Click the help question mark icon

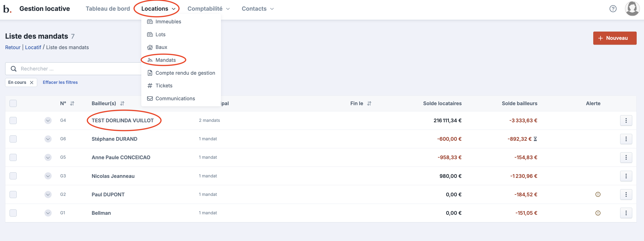[x=613, y=9]
